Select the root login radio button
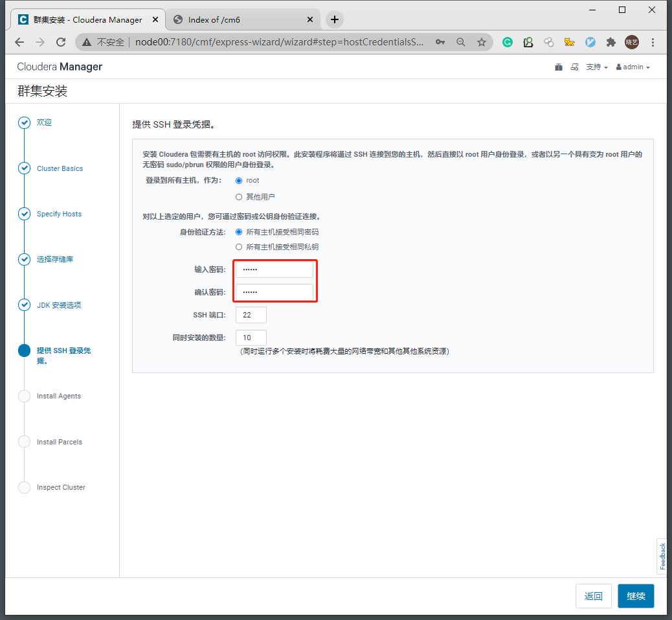 coord(239,181)
